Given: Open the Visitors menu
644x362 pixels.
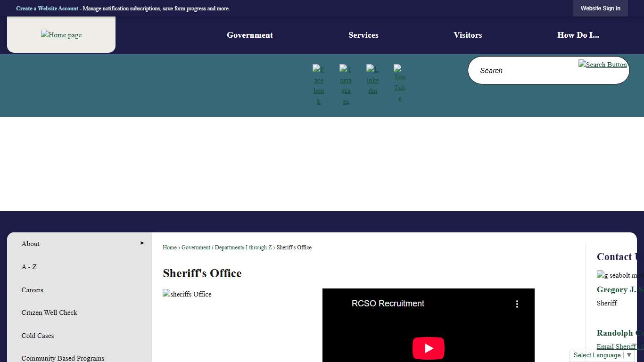Looking at the screenshot, I should pos(467,35).
